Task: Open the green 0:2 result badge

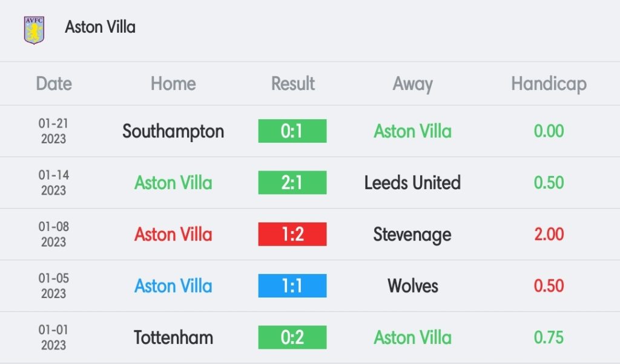Action: pyautogui.click(x=292, y=337)
